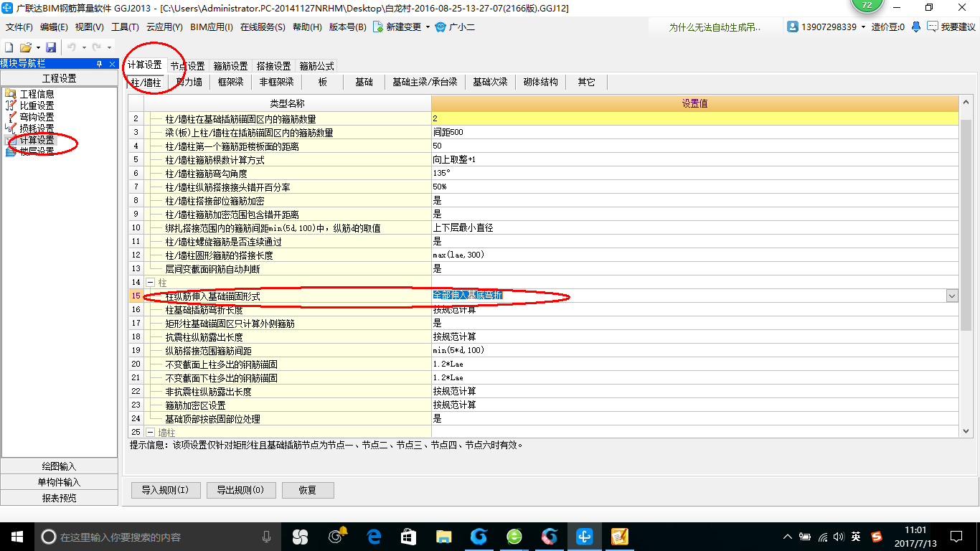
Task: Click the 我要建议 chat bubble icon
Action: pyautogui.click(x=932, y=27)
